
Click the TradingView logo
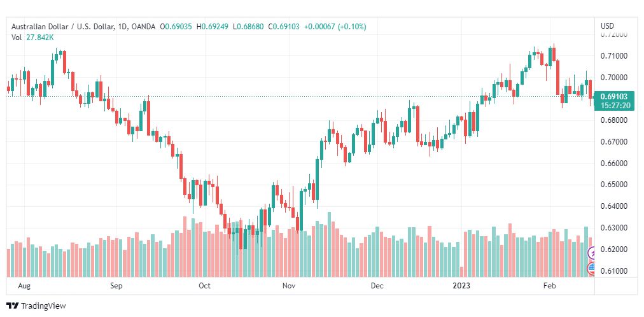[x=36, y=306]
